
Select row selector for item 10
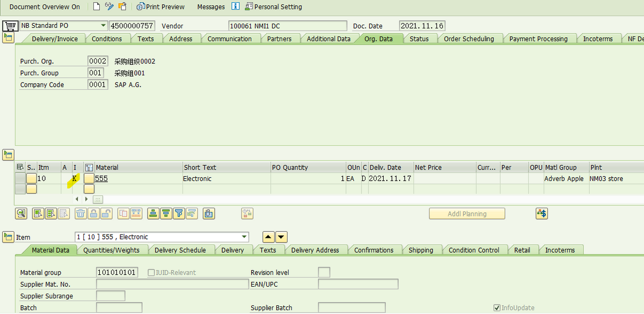(20, 178)
